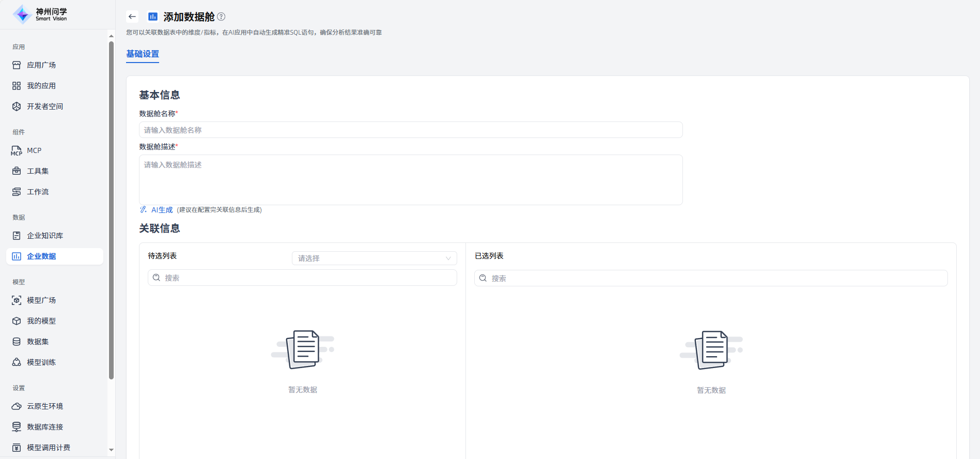The image size is (980, 459).
Task: Switch to the 基础设置 tab
Action: [x=143, y=54]
